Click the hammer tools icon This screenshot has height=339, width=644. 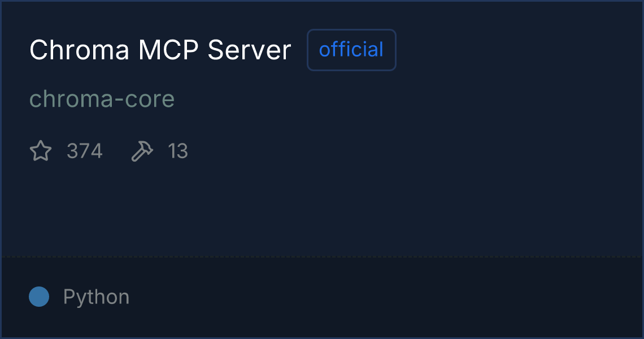click(x=142, y=151)
